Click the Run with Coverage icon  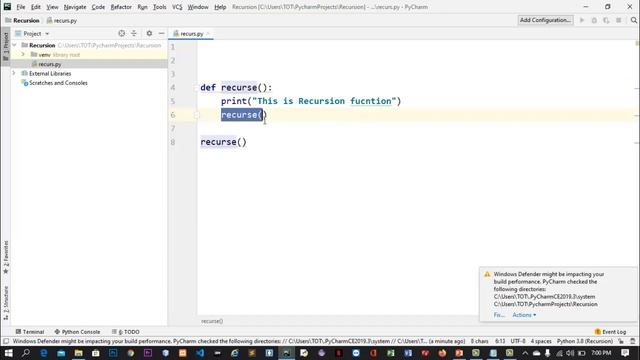(606, 20)
